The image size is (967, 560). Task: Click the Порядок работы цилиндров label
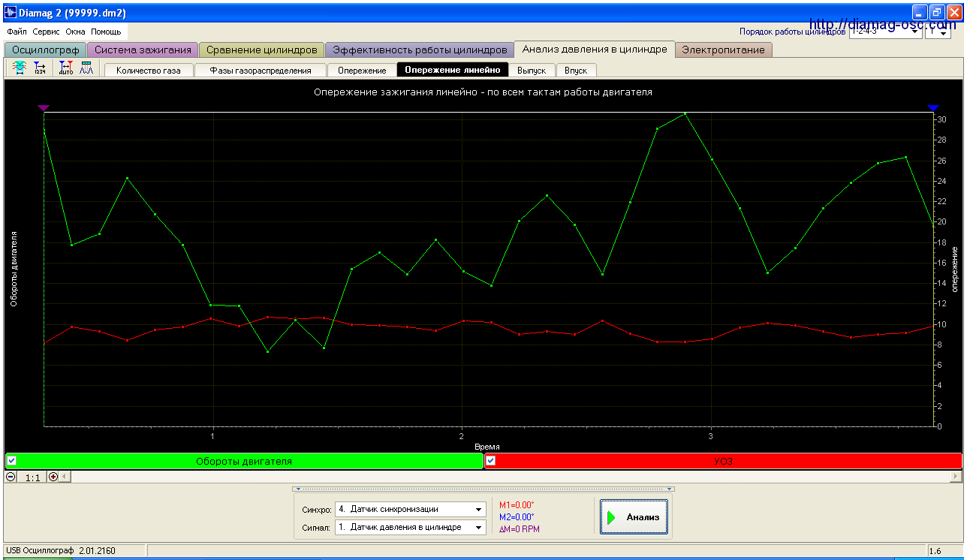pyautogui.click(x=793, y=32)
